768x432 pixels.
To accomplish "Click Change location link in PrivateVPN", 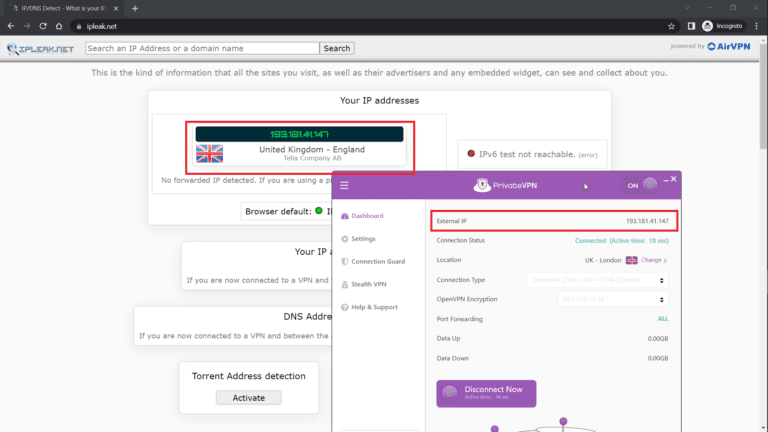I will [x=653, y=260].
